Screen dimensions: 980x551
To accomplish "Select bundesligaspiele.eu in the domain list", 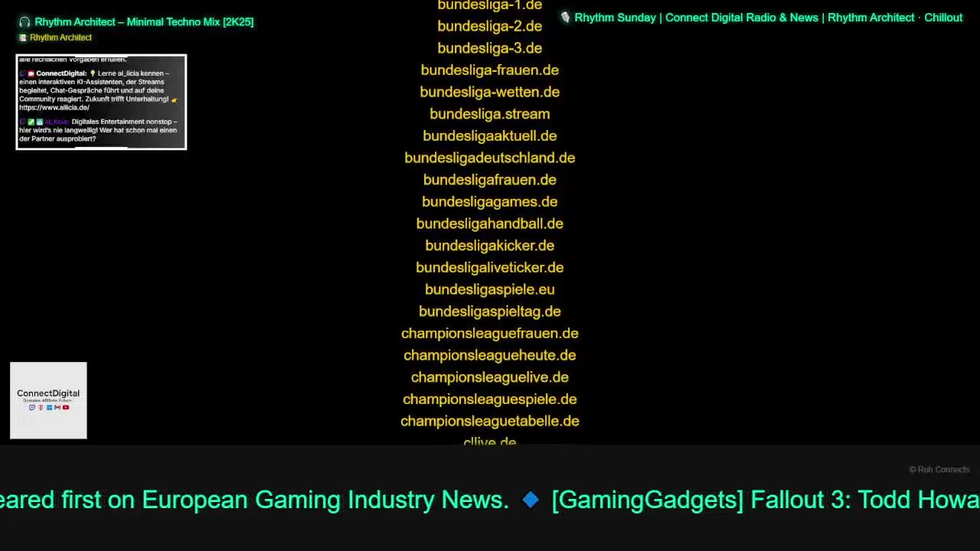I will pyautogui.click(x=490, y=289).
